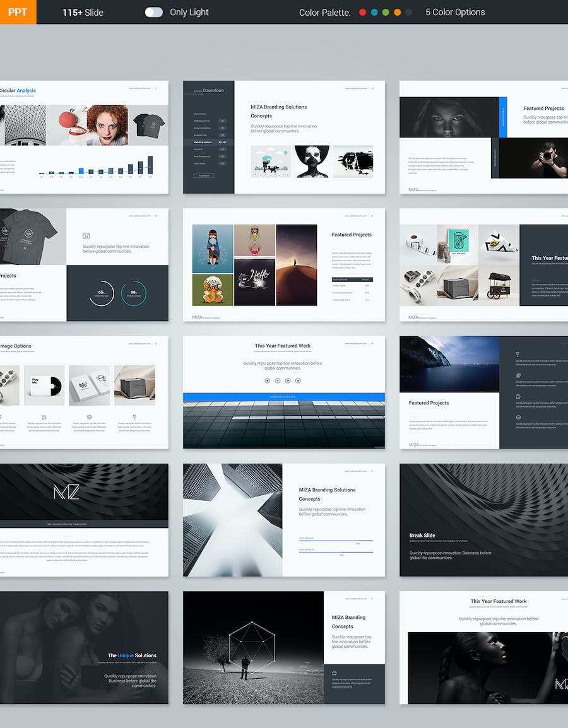
Task: Click the calendar icon on the t-shirt slide
Action: [86, 236]
